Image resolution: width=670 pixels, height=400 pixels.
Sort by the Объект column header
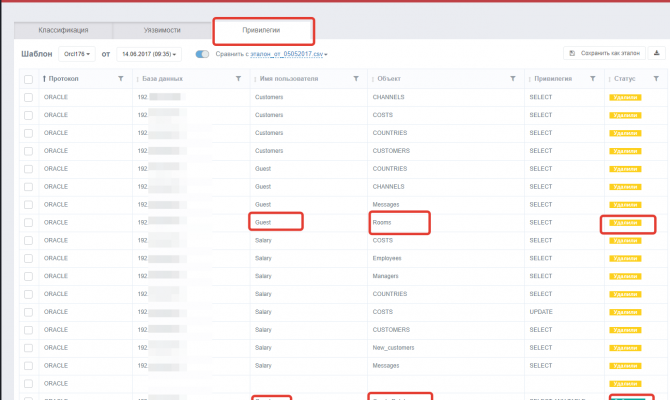(389, 79)
